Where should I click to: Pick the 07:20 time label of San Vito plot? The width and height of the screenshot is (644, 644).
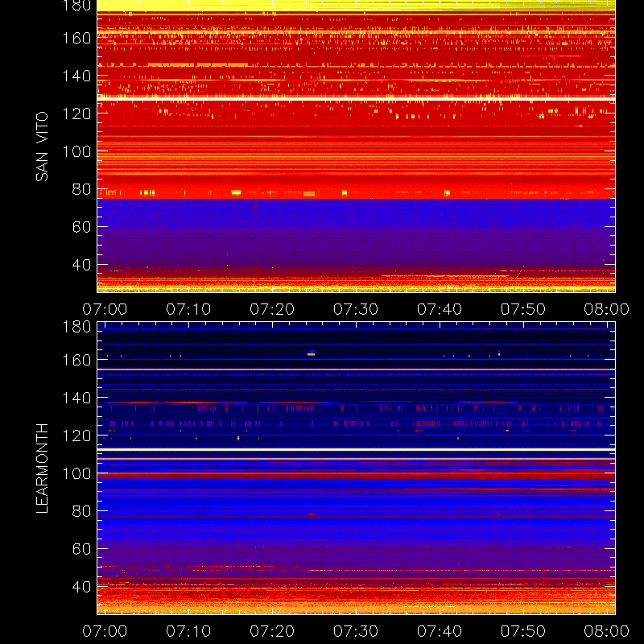click(x=272, y=309)
